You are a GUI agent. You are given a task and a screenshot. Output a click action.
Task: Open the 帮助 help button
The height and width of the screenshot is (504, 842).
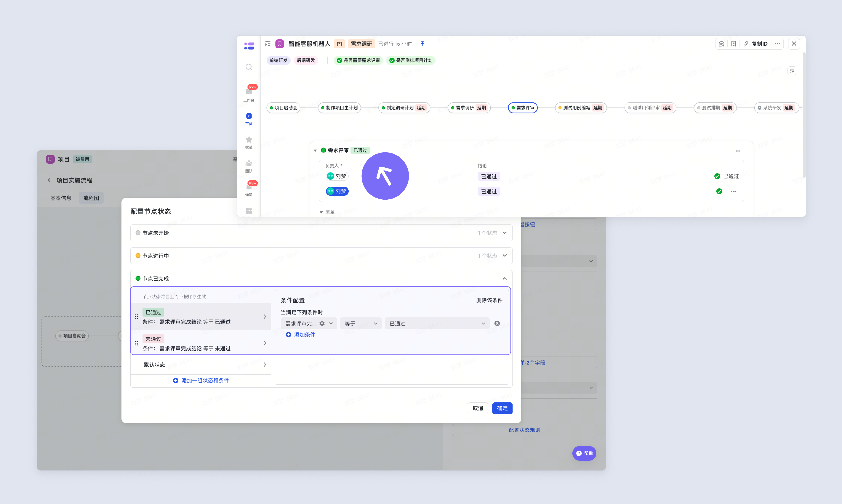coord(584,453)
